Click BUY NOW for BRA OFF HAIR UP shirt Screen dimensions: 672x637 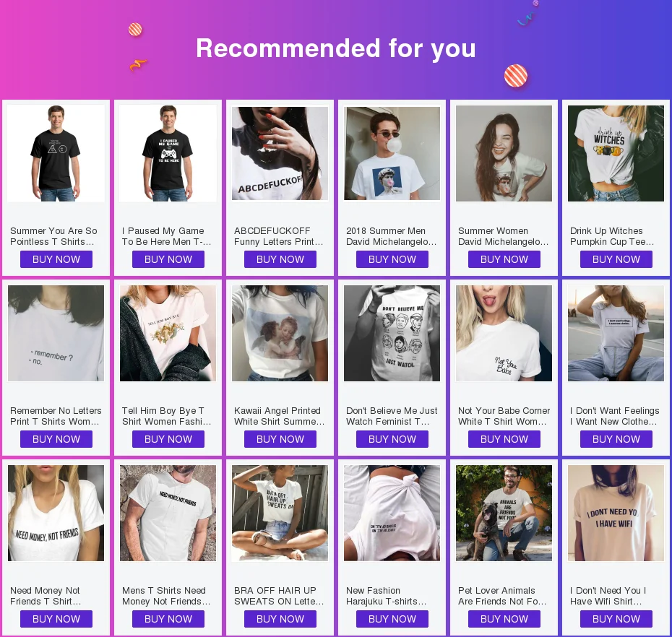pyautogui.click(x=280, y=619)
